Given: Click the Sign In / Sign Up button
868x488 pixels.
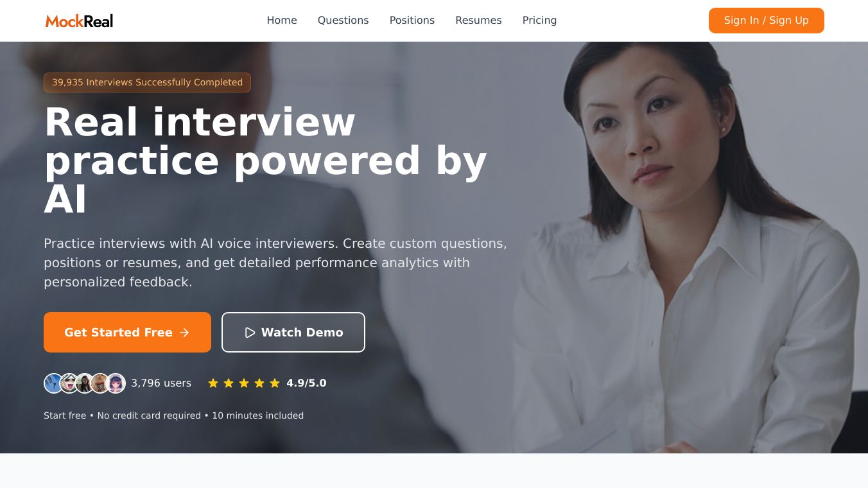Looking at the screenshot, I should [767, 21].
